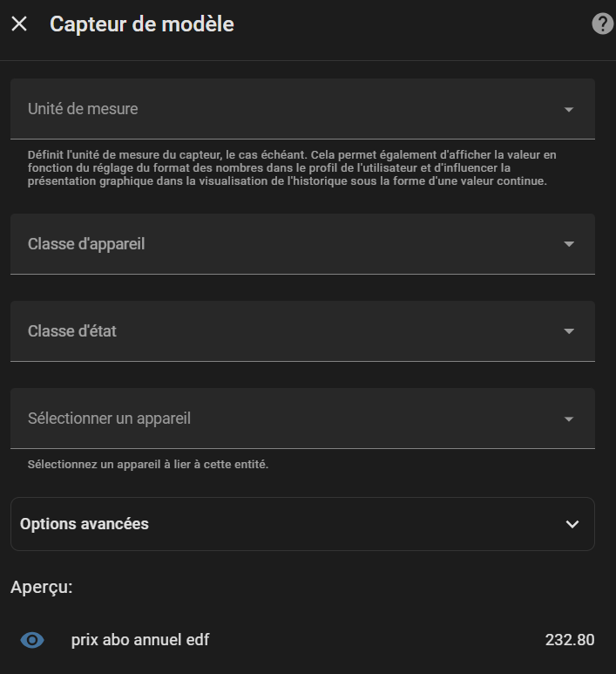The image size is (616, 674).
Task: Close the Capteur de modèle dialog
Action: 19,24
